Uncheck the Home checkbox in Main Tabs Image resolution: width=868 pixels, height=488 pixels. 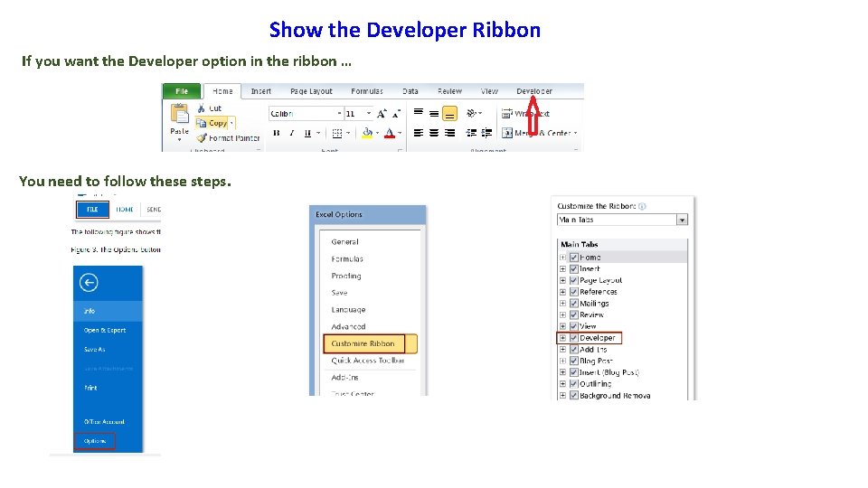[574, 258]
